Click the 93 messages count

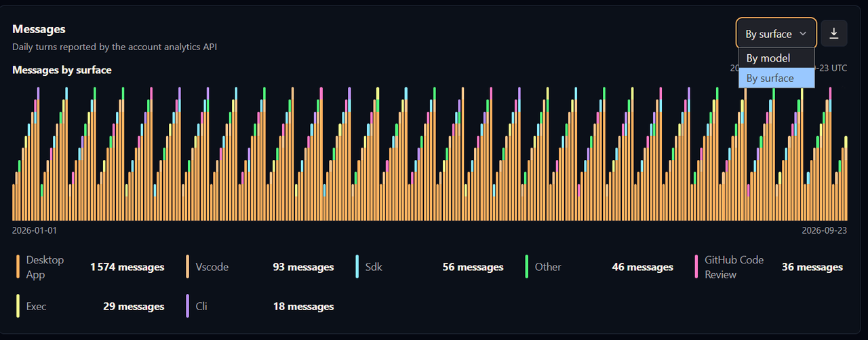[x=304, y=267]
